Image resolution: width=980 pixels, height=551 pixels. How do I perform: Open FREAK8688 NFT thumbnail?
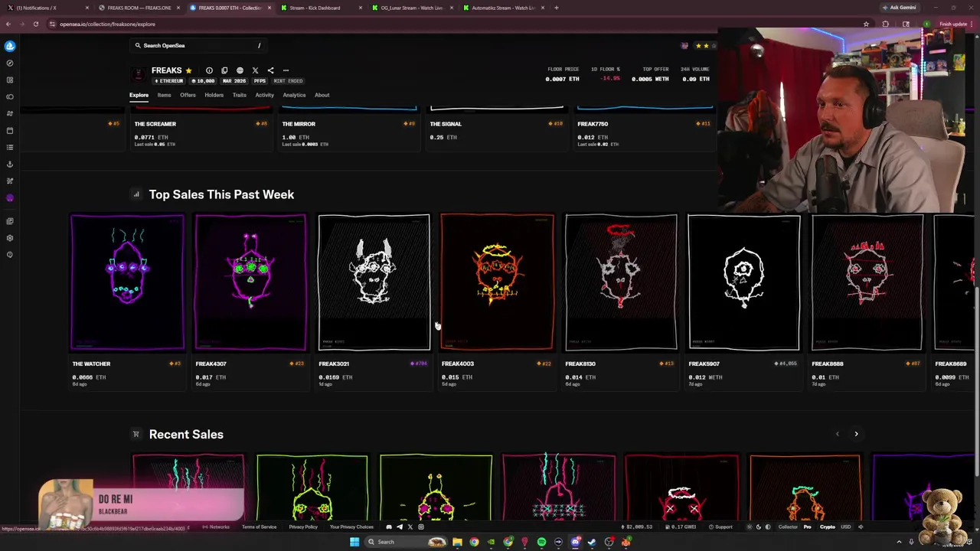coord(867,282)
